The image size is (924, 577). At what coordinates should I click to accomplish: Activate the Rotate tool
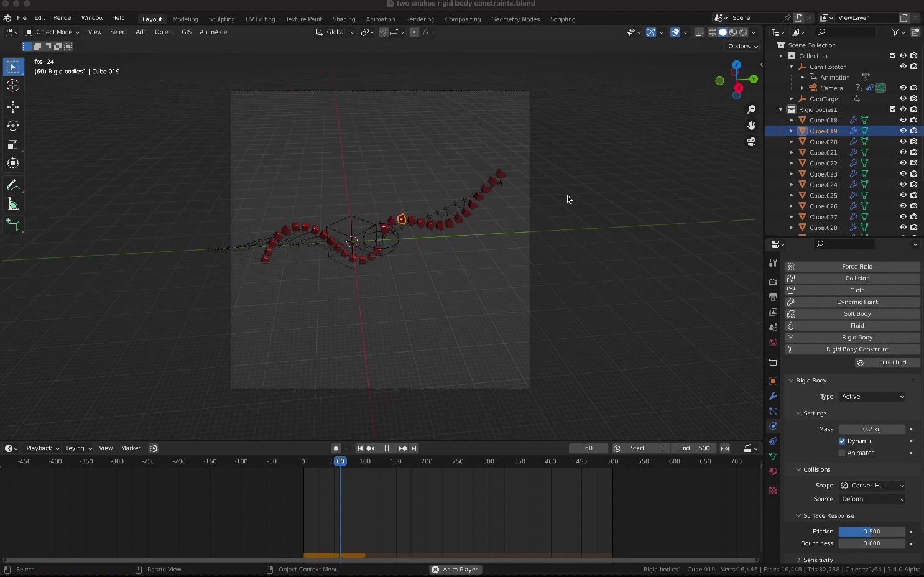point(13,126)
